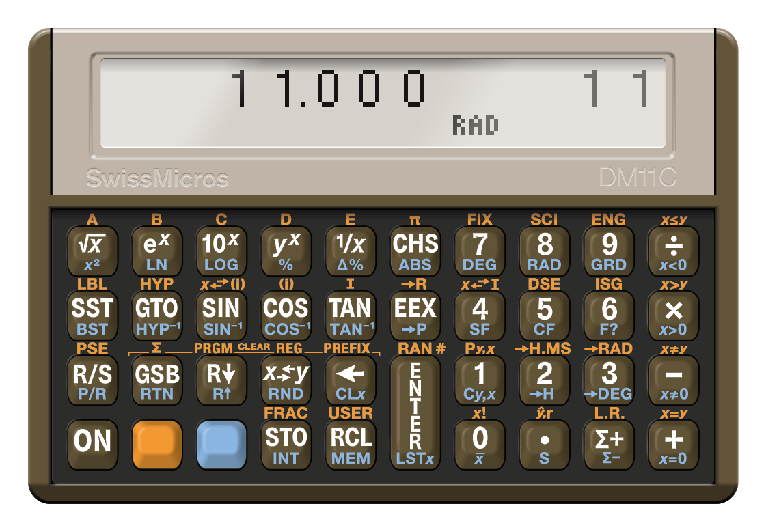Screen dimensions: 766x532
Task: Click the divide ÷ key
Action: click(673, 251)
